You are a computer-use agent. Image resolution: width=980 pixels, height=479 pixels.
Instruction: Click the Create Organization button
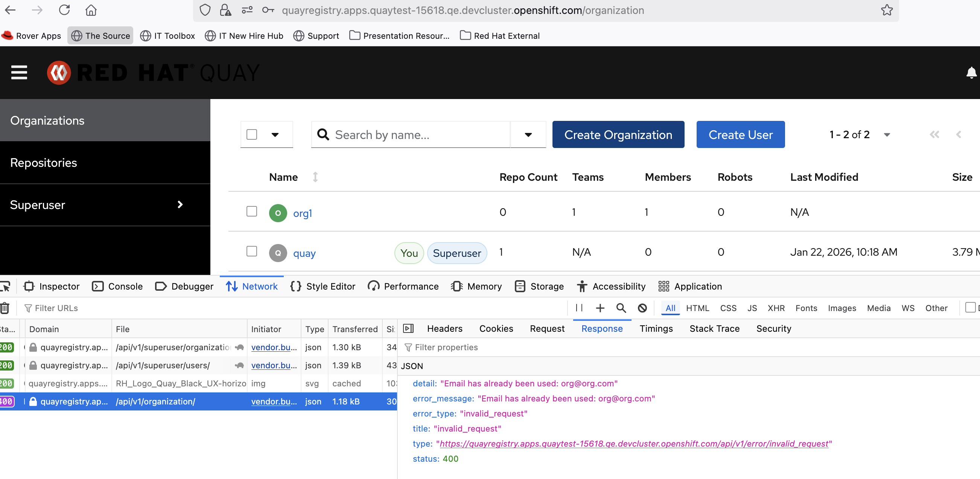[x=618, y=134]
